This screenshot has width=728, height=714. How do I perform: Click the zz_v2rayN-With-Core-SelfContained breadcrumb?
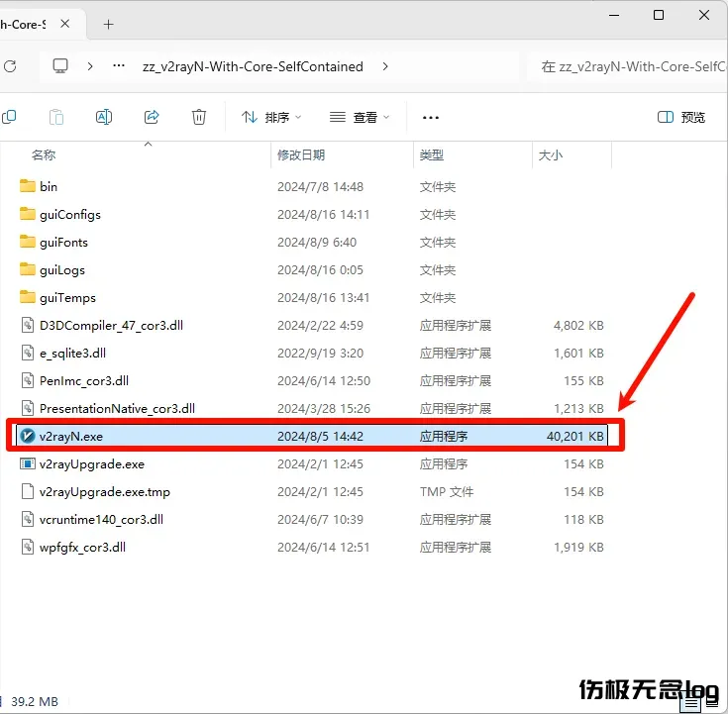pos(253,66)
